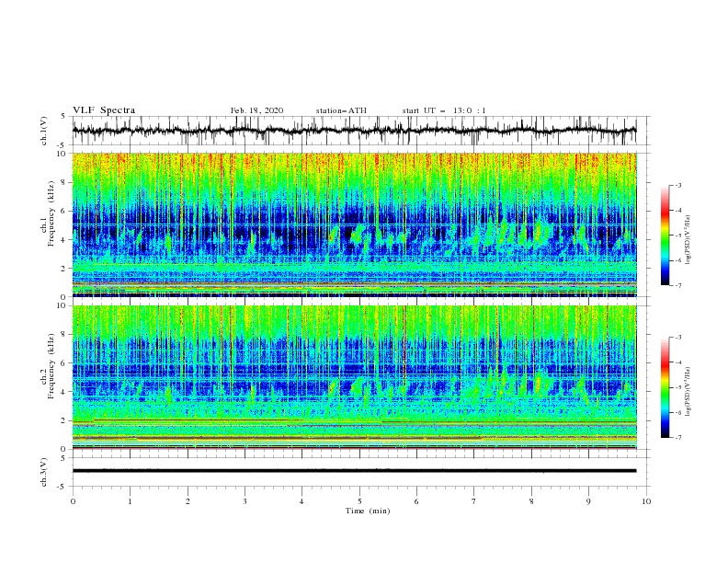This screenshot has height=563, width=728.
Task: Click the "5" tick on ch.3(V) axis
Action: tap(64, 458)
